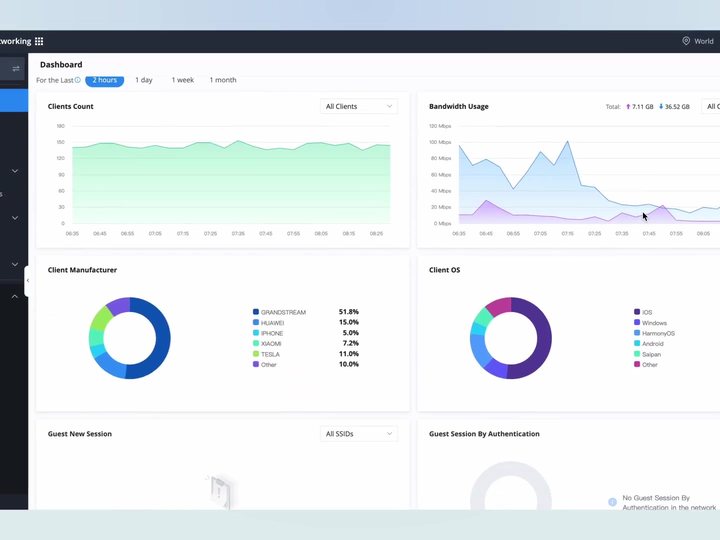Click the Bandwidth Usage heading

click(459, 107)
